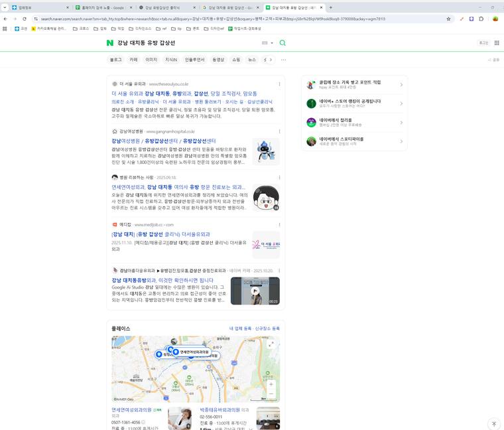Click the 연세연여성외과의원 place photo
The width and height of the screenshot is (504, 430).
[180, 418]
